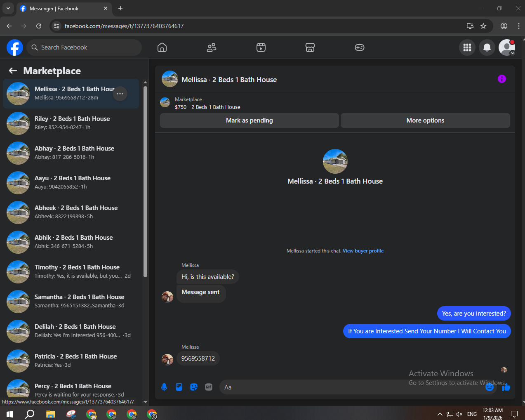Click the Facebook logo icon
This screenshot has height=420, width=525.
point(15,47)
